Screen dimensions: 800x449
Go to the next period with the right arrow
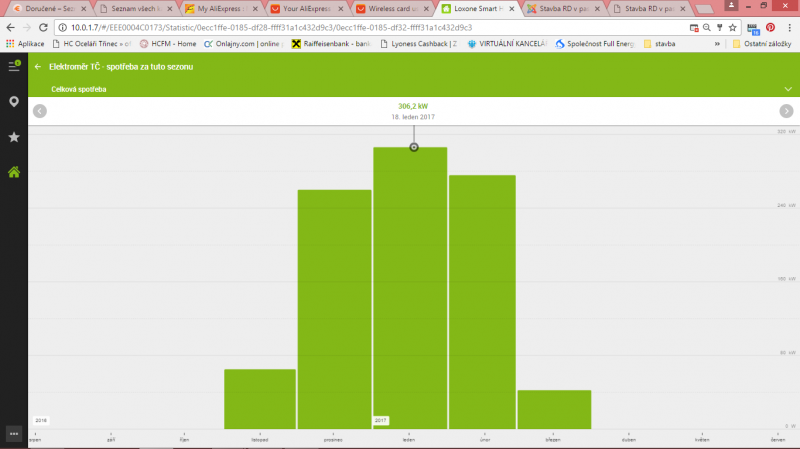786,111
